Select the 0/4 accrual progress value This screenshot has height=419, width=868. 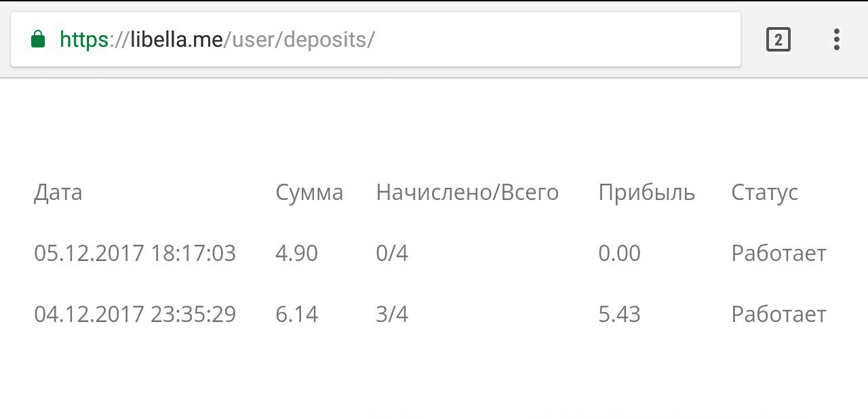pos(392,254)
